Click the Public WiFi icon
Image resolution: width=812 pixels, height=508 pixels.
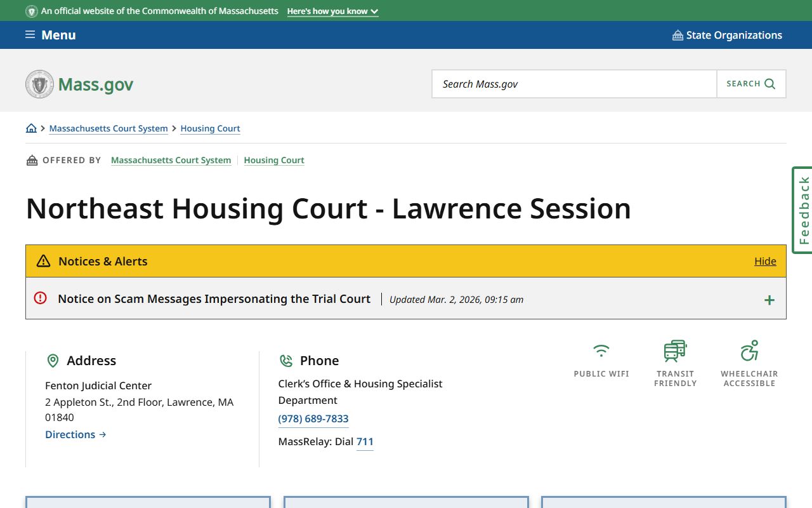point(601,351)
